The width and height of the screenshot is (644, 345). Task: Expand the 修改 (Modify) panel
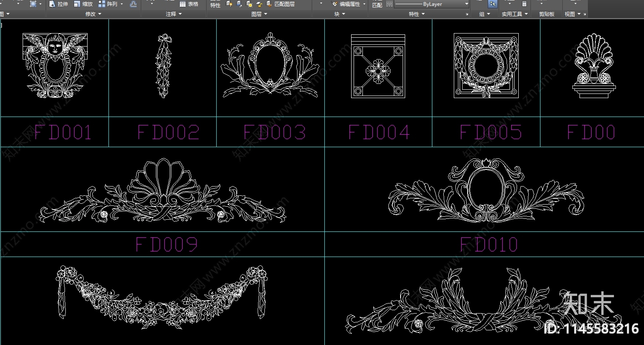93,14
